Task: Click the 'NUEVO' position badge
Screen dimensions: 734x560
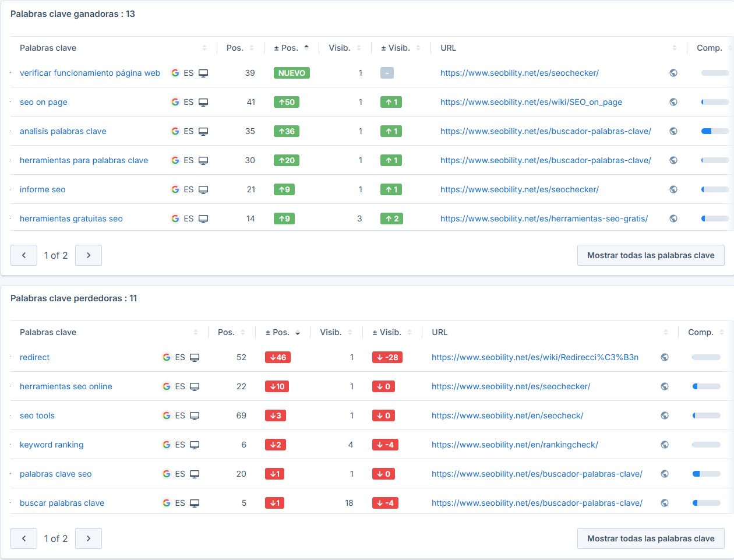Action: (292, 73)
